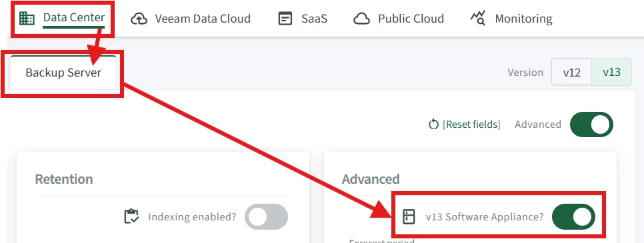The image size is (644, 243).
Task: Open the SaaS tab label
Action: point(314,19)
